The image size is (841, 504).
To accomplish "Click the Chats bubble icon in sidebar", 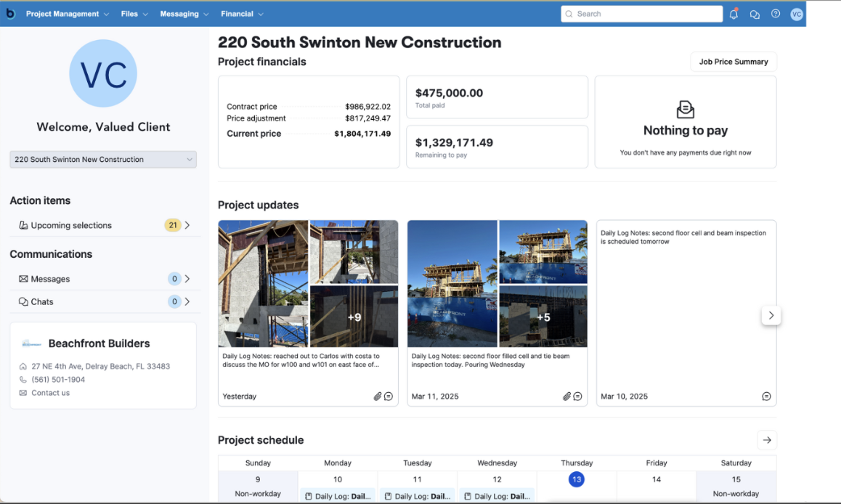I will [x=23, y=302].
